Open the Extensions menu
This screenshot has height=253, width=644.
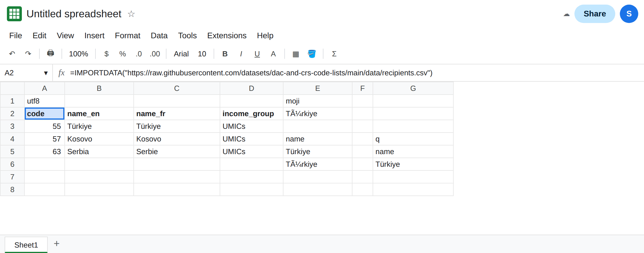click(227, 35)
